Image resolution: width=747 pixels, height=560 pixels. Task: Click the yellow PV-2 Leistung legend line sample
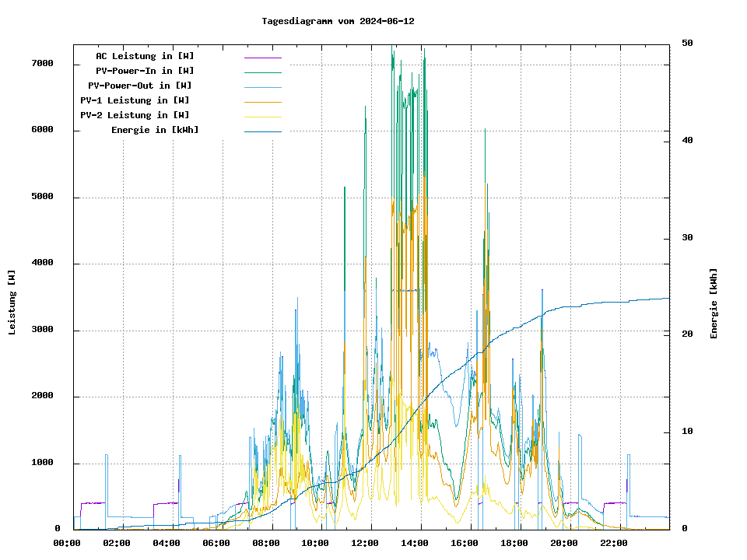tap(262, 116)
